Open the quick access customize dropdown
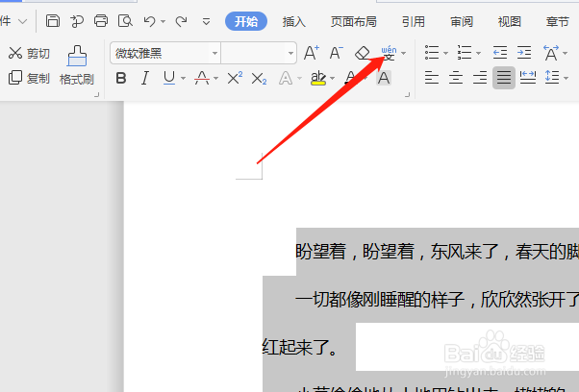 pos(206,22)
